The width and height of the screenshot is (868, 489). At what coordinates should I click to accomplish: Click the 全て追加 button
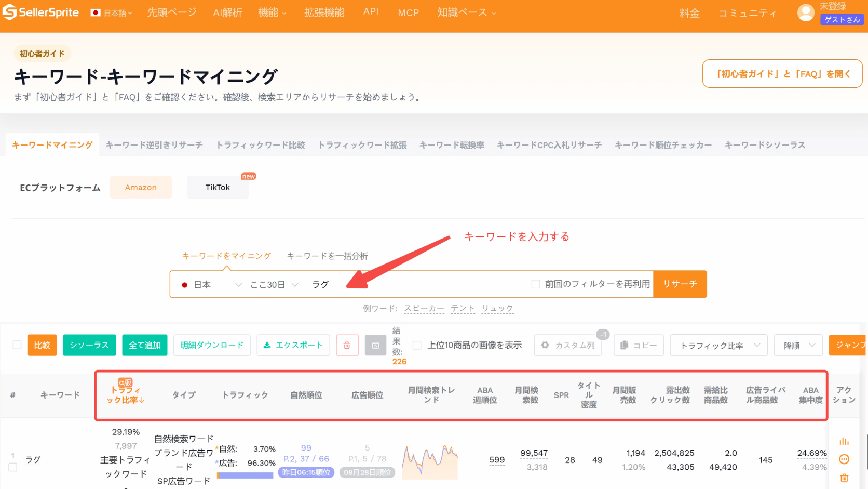(x=145, y=345)
